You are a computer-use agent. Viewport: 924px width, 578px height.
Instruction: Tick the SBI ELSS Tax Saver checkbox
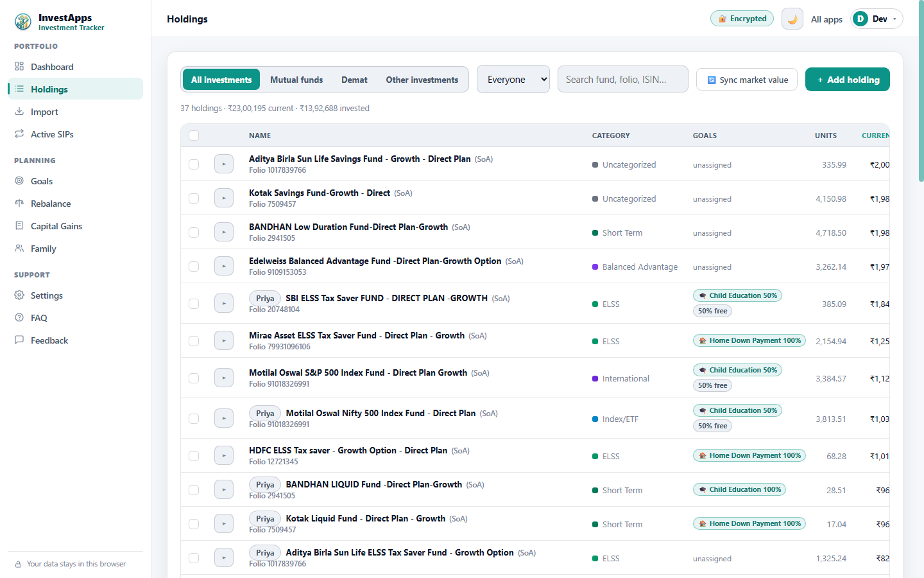tap(194, 304)
